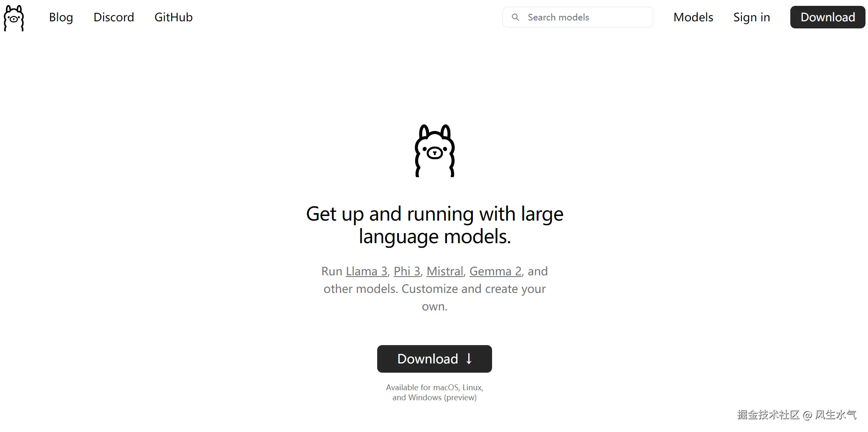Open the Discord link in navbar
The image size is (868, 432).
click(114, 17)
